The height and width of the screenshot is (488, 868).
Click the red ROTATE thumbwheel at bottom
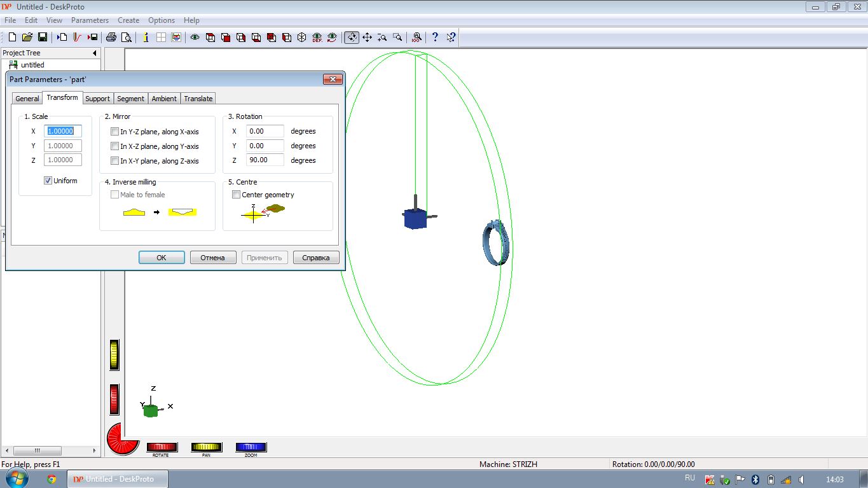click(x=162, y=447)
